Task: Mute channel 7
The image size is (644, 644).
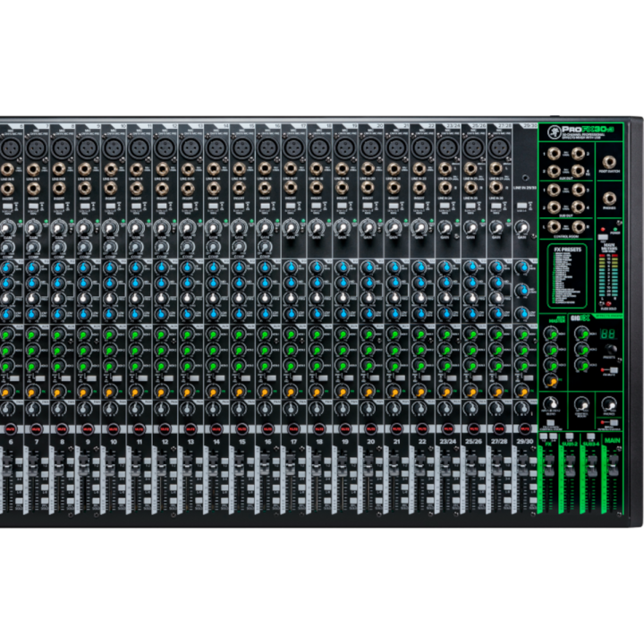Action: click(36, 428)
